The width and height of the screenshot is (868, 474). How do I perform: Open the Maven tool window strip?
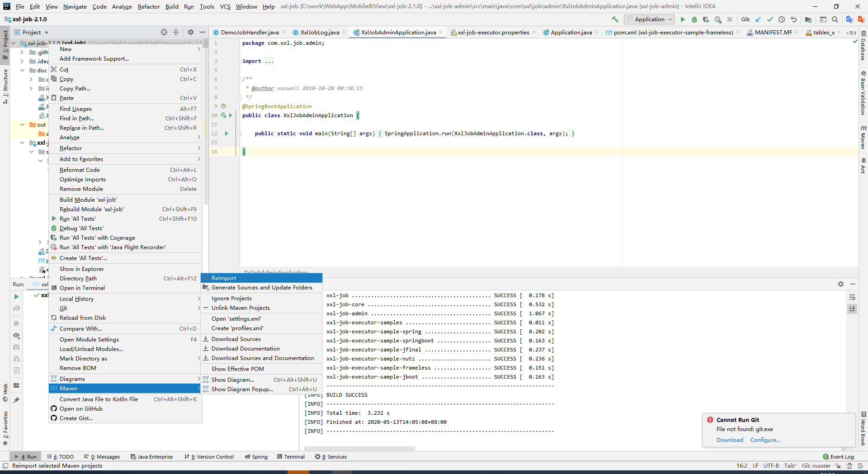point(863,137)
